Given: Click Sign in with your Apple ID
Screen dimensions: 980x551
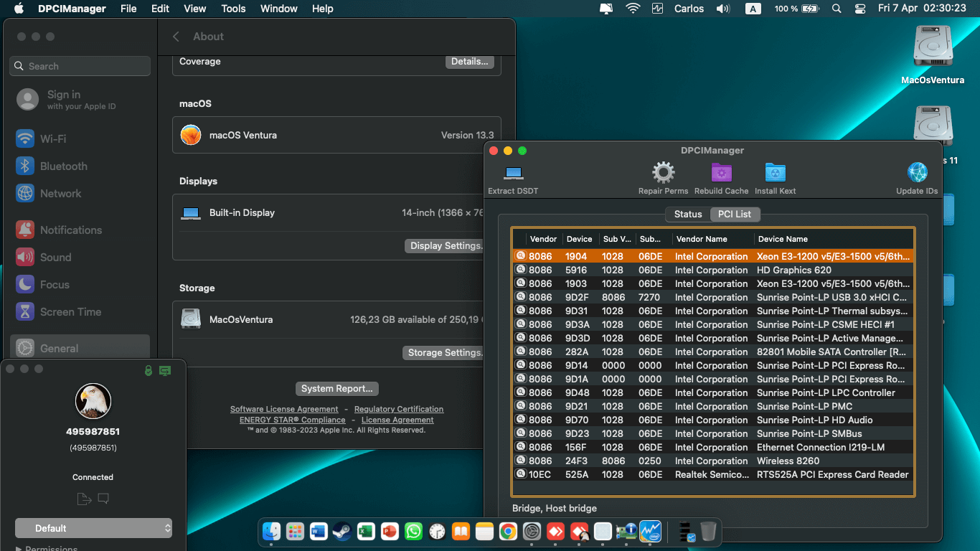Looking at the screenshot, I should [80, 99].
